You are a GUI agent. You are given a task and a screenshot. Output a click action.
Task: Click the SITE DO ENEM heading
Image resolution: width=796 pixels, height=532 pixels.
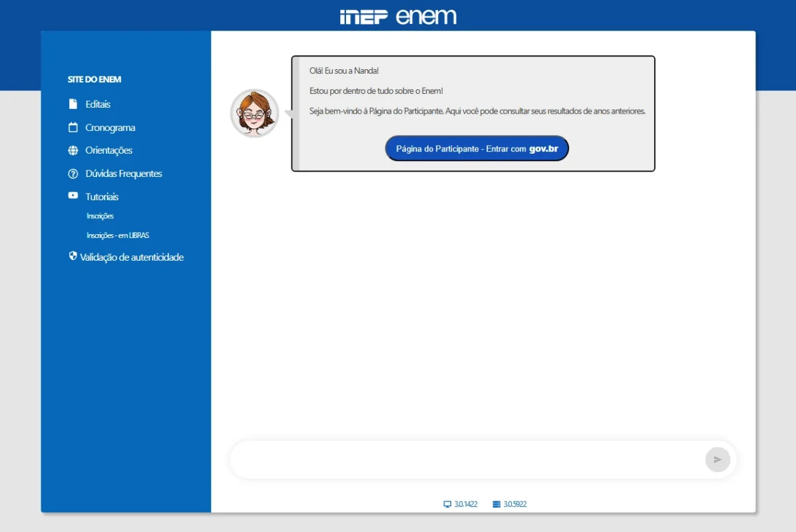click(95, 79)
